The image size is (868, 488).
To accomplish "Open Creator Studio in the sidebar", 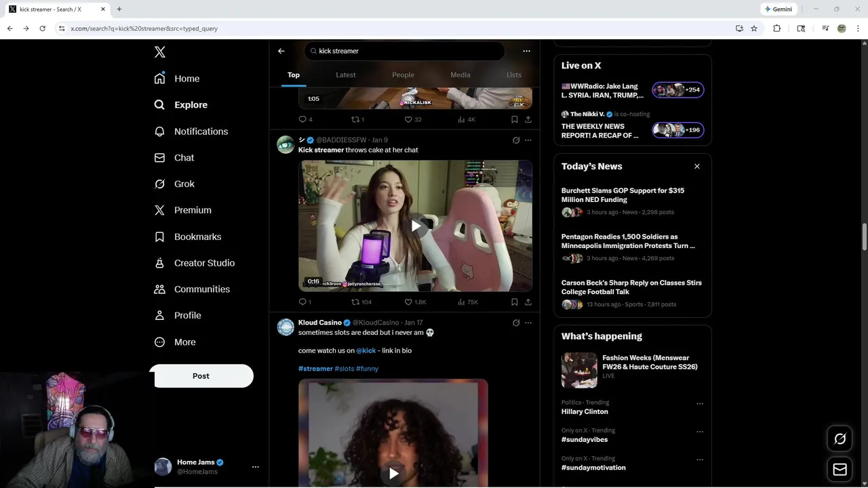I will pos(195,263).
